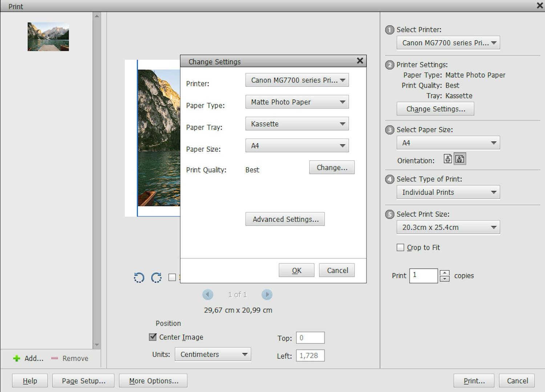Go to the previous page arrow
545x392 pixels.
pos(208,294)
